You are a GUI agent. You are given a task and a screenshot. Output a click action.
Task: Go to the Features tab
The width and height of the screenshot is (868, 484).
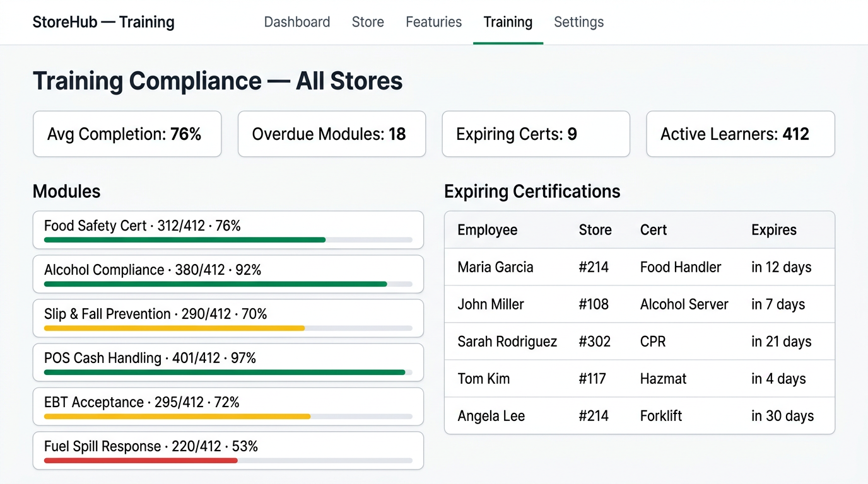tap(434, 22)
